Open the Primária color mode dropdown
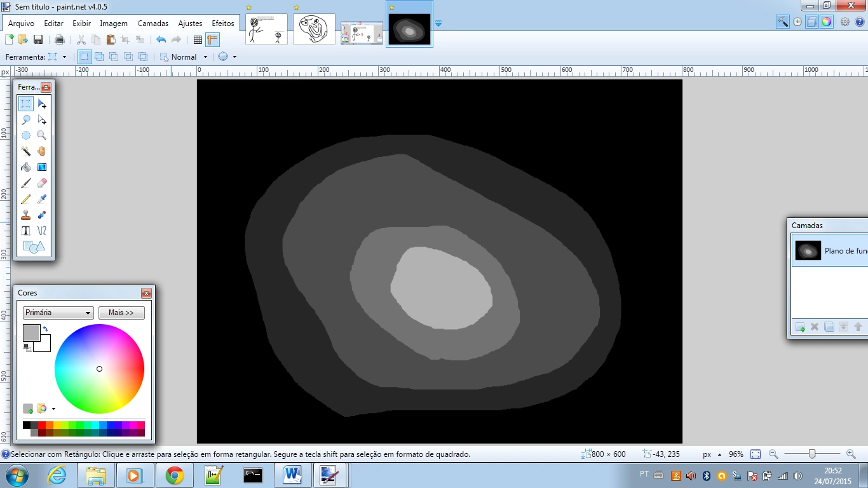 (x=58, y=313)
